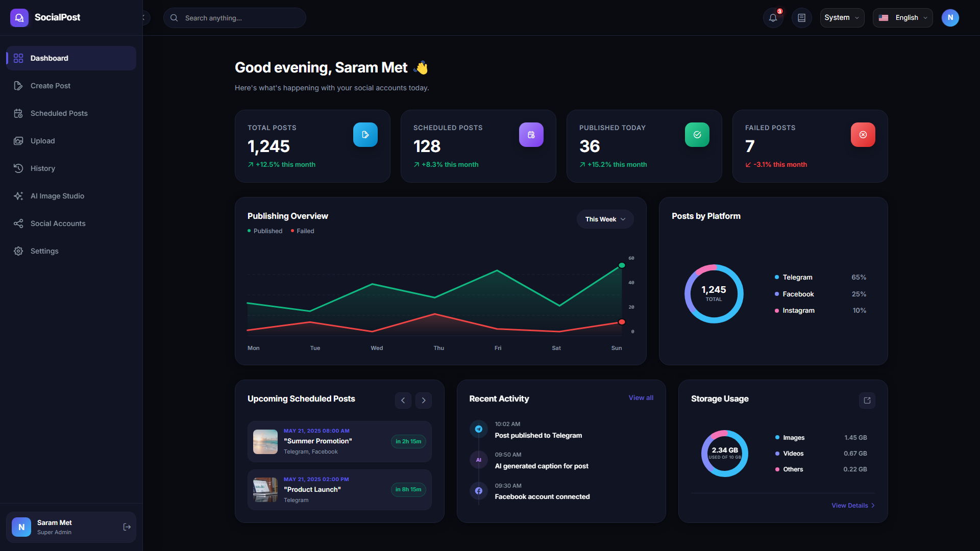Focus the Search anything field
This screenshot has height=551, width=980.
click(235, 18)
